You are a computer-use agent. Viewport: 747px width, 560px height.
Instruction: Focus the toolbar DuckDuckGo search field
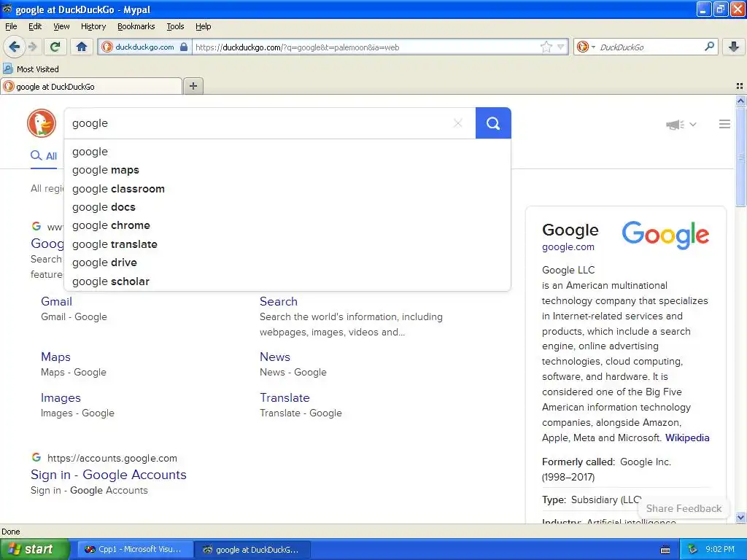[x=649, y=47]
